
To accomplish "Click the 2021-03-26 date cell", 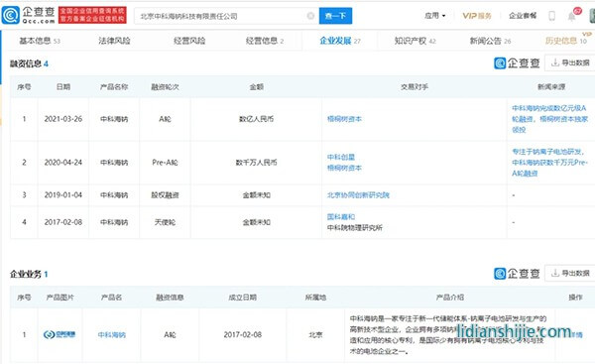I will (63, 119).
